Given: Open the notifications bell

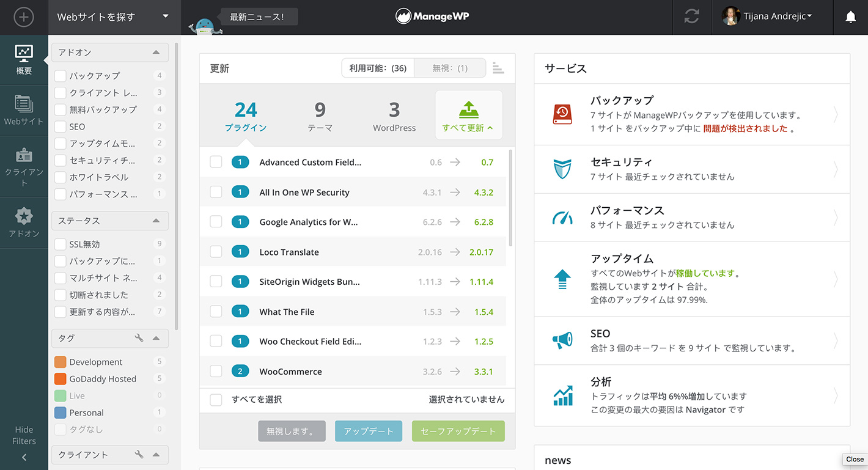Looking at the screenshot, I should pos(850,17).
